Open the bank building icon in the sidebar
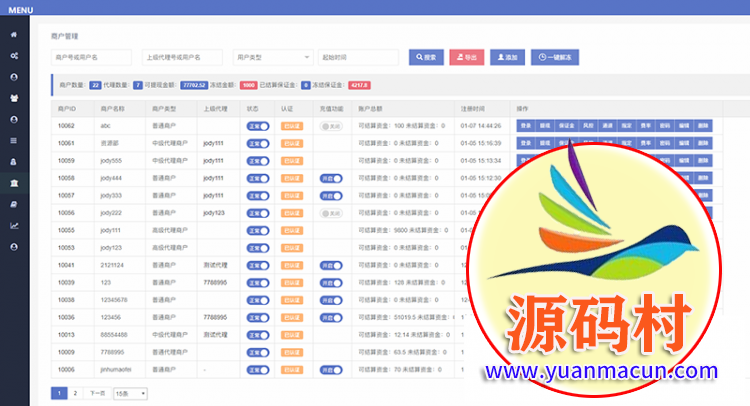The image size is (750, 406). coord(14,183)
